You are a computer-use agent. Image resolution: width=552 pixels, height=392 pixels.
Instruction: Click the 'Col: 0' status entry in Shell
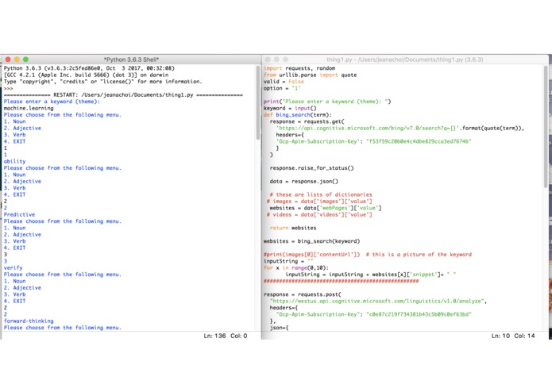click(x=239, y=336)
